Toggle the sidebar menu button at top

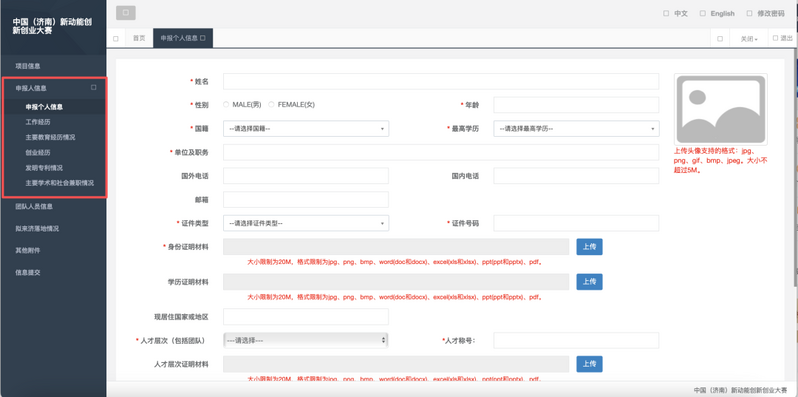point(126,13)
